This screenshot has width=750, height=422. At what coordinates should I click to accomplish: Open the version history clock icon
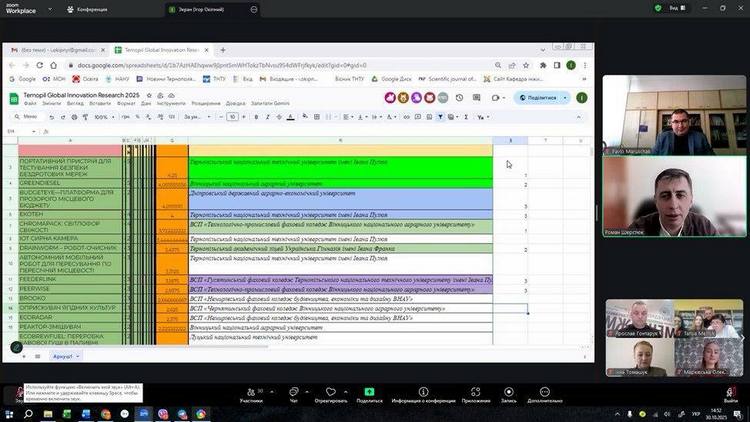pos(459,98)
